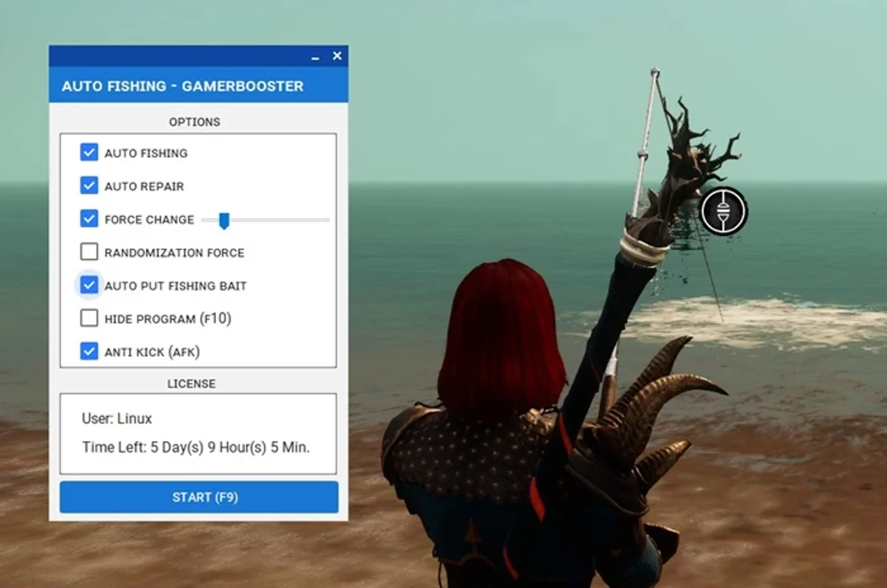Viewport: 887px width, 588px height.
Task: Minimize the Auto Fishing window
Action: pyautogui.click(x=315, y=57)
